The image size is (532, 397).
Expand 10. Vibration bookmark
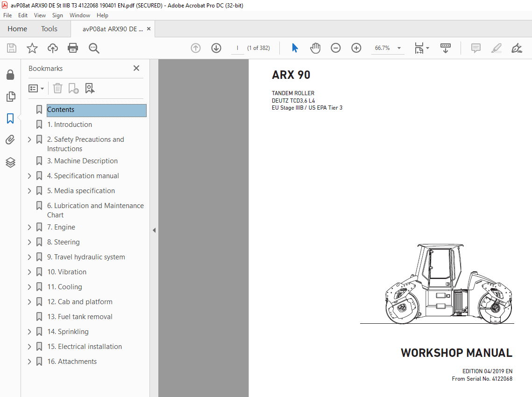pos(29,272)
